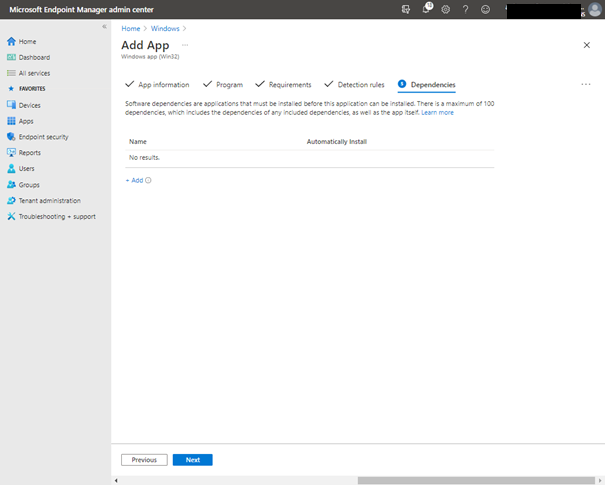Screen dimensions: 605x485
Task: Select the Dependencies step tab
Action: (x=427, y=84)
